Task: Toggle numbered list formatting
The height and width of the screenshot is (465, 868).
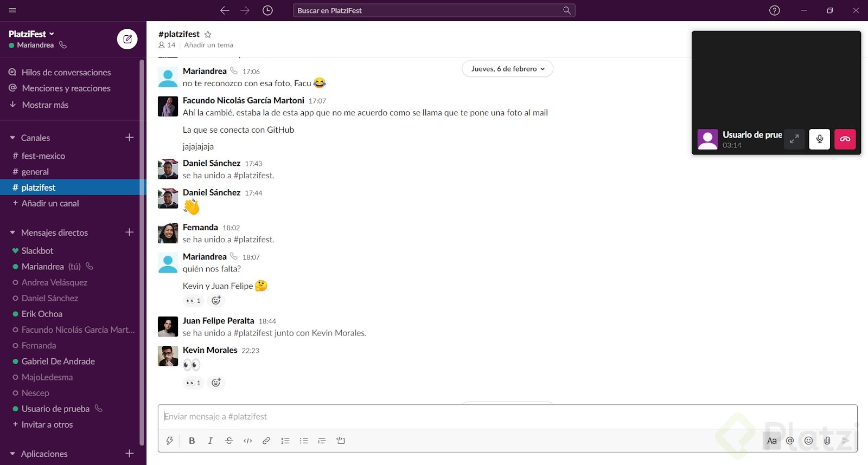Action: click(285, 441)
